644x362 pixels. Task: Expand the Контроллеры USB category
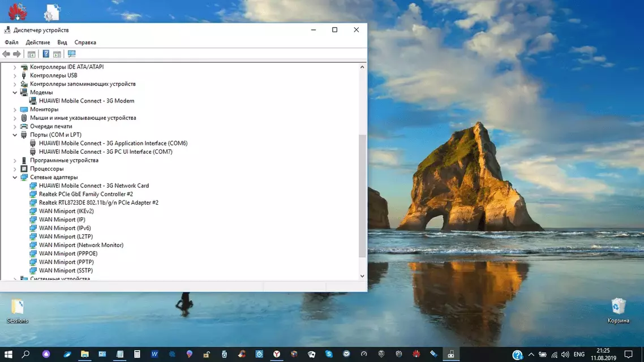pyautogui.click(x=15, y=75)
